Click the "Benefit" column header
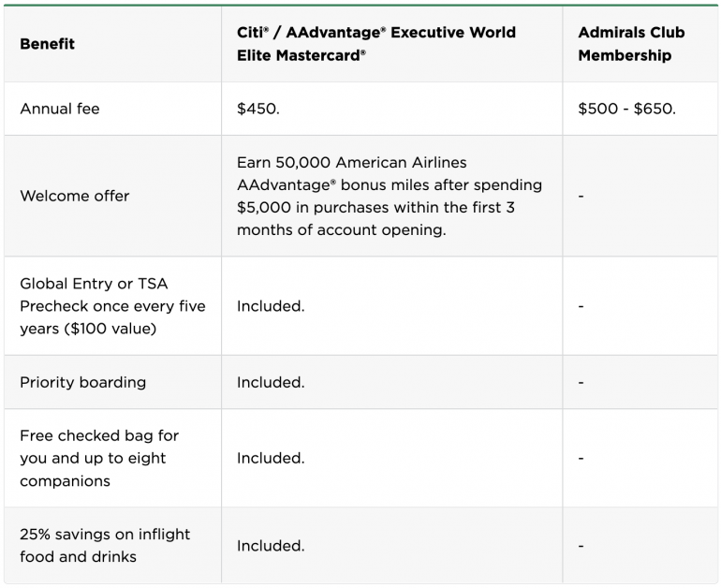The image size is (721, 588). [47, 44]
